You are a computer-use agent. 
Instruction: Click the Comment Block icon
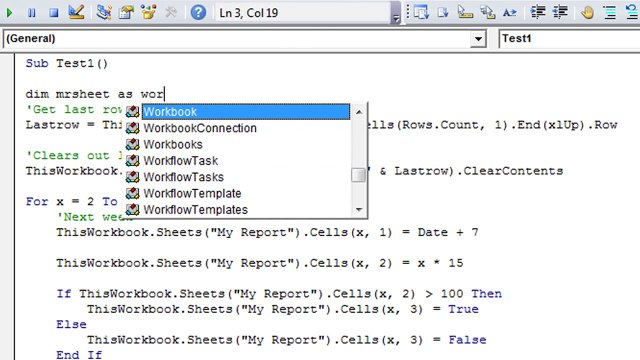610,13
